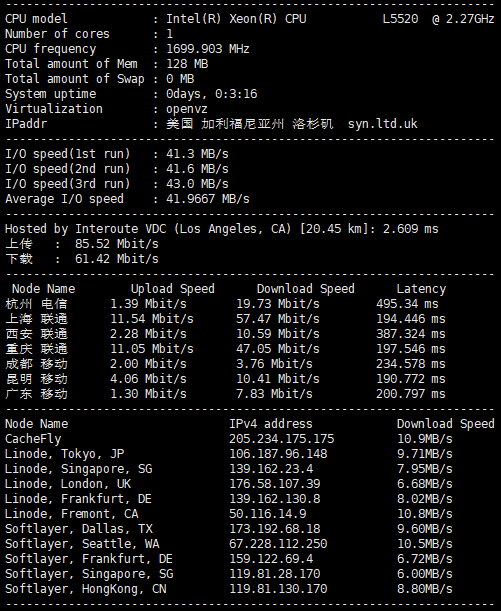Select the syn.ltd.uk hostname text
Image resolution: width=501 pixels, height=611 pixels.
pos(382,124)
